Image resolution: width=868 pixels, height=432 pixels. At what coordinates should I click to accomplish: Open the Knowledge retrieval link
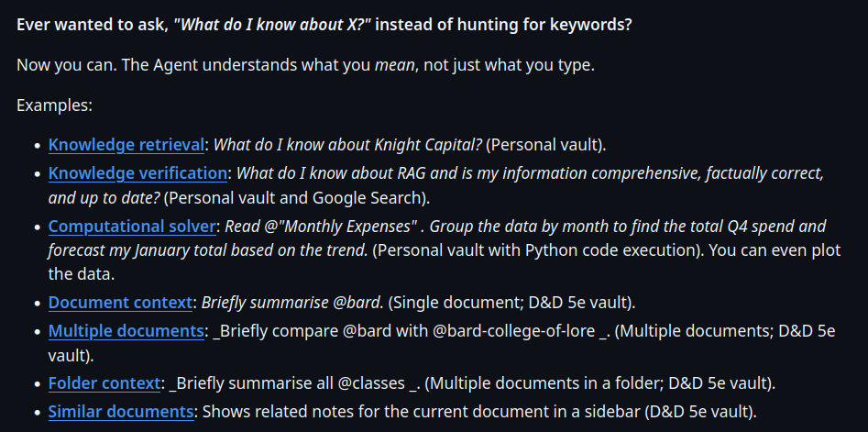point(126,145)
